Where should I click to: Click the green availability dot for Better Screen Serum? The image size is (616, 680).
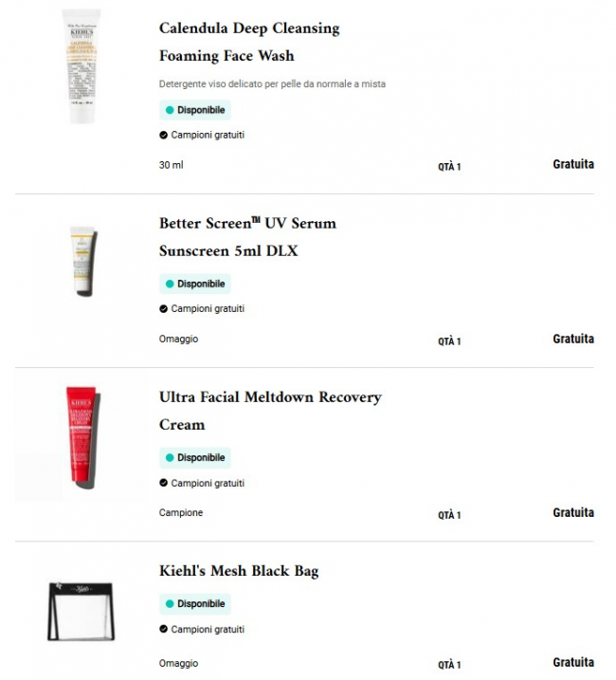(170, 284)
